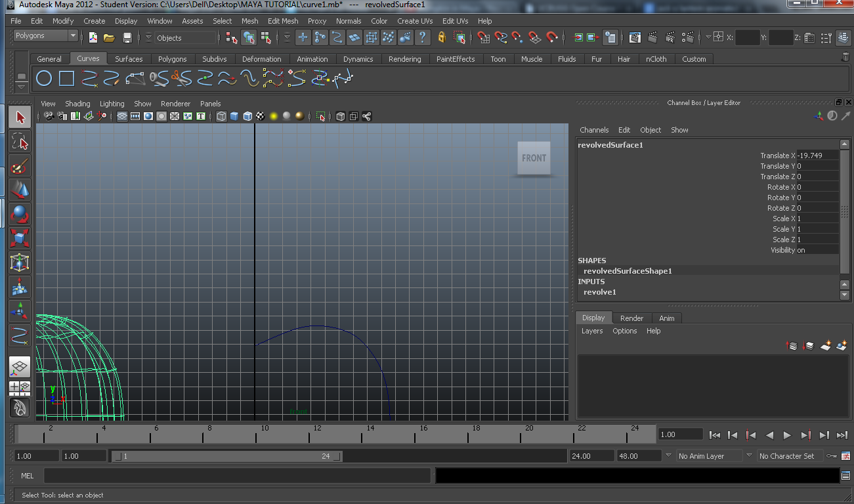854x504 pixels.
Task: Click the MEL command line input
Action: 237,476
